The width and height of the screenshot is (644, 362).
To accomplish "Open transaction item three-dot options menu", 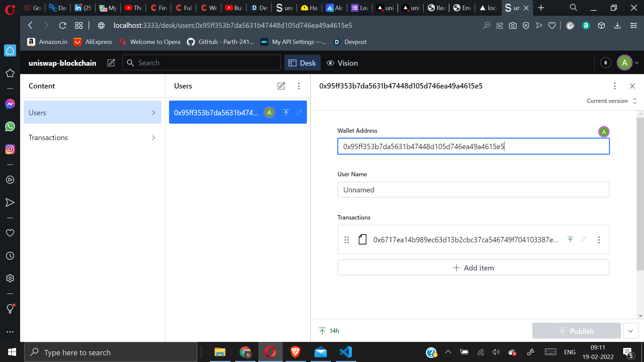I will coord(599,240).
